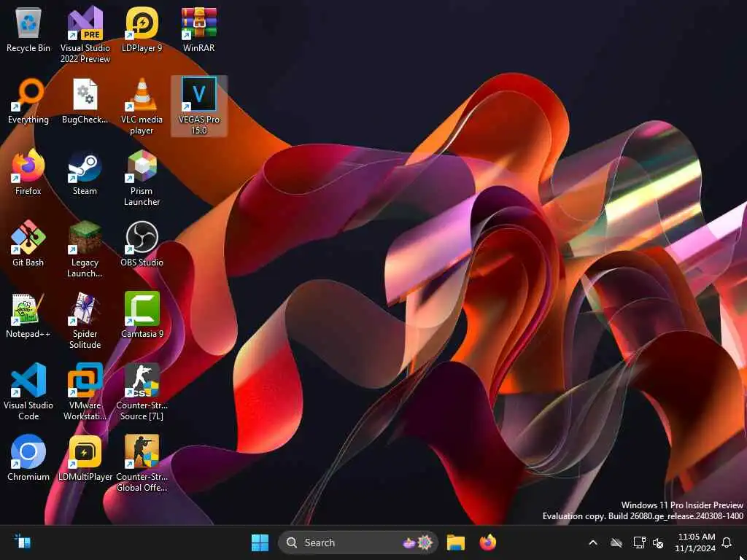Select Counter-Strike Global Offensive shortcut

142,464
